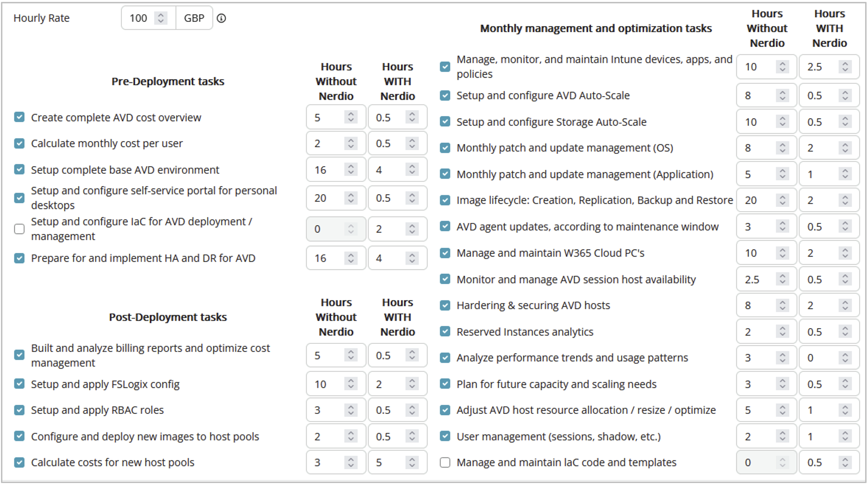Image resolution: width=868 pixels, height=484 pixels.
Task: Click the Hourly Rate stepper arrows
Action: (161, 18)
